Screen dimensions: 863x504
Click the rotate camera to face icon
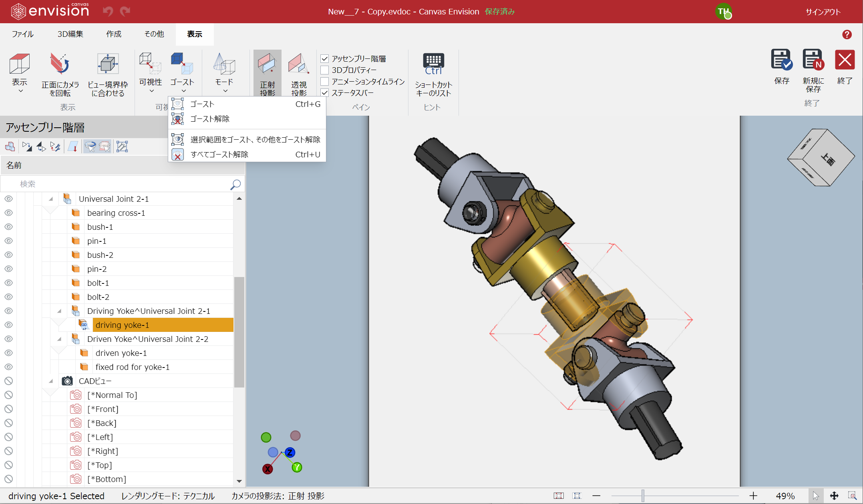pos(60,64)
